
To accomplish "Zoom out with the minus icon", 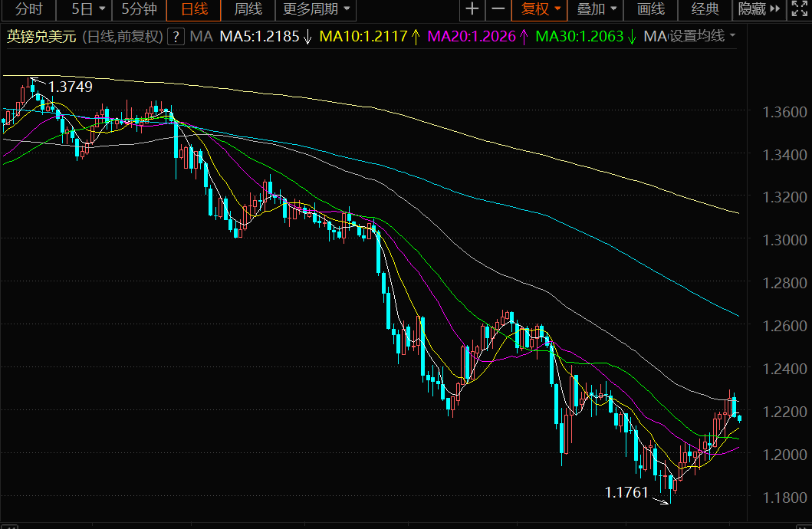I will click(x=498, y=9).
